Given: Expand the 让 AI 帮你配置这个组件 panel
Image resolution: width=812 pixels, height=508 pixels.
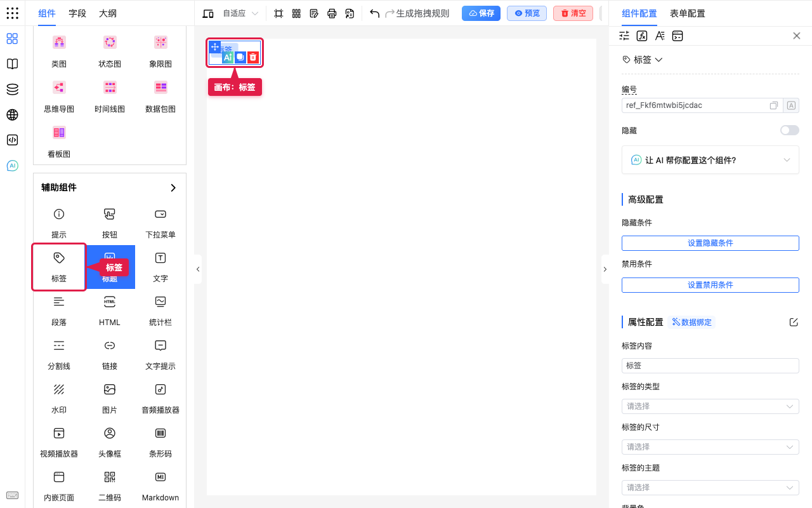Looking at the screenshot, I should (x=710, y=160).
